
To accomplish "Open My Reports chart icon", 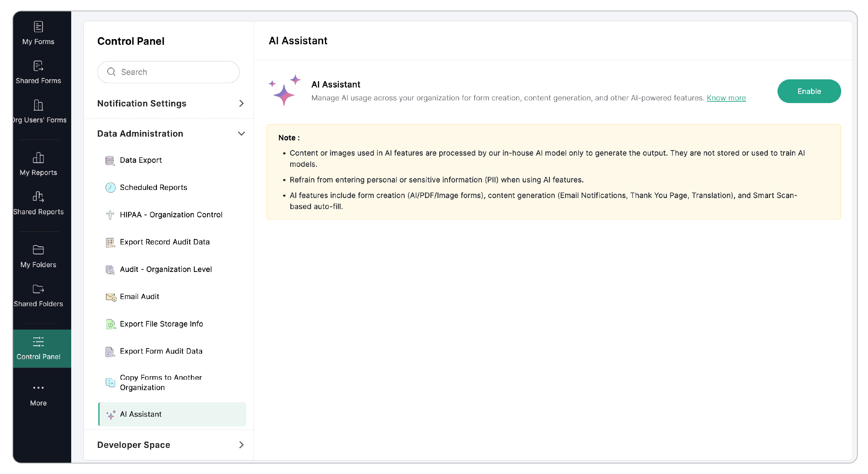I will 38,158.
